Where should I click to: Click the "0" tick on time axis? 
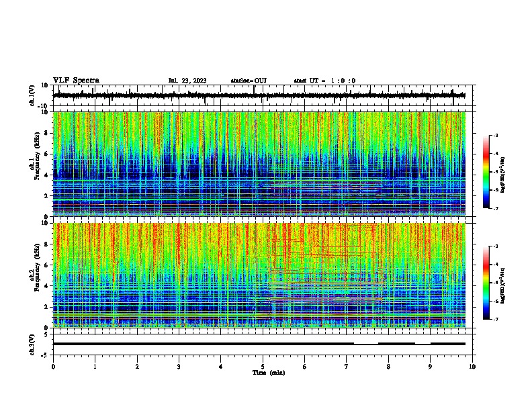click(x=53, y=367)
